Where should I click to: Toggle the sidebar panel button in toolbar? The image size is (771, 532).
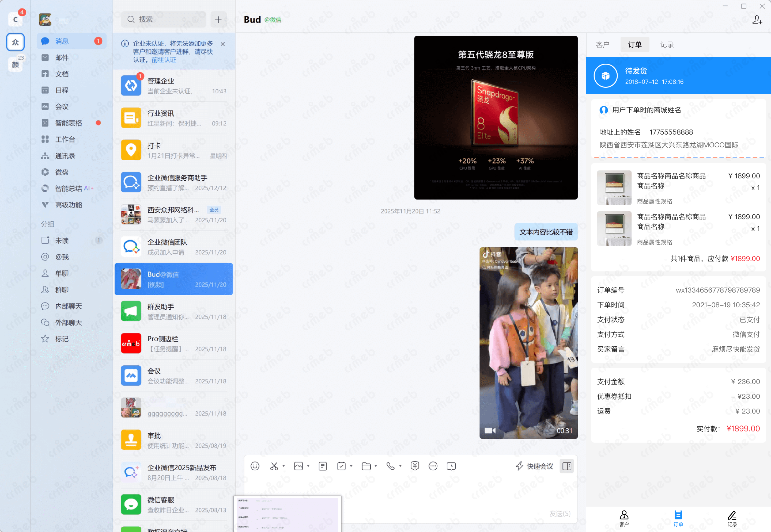(x=566, y=466)
